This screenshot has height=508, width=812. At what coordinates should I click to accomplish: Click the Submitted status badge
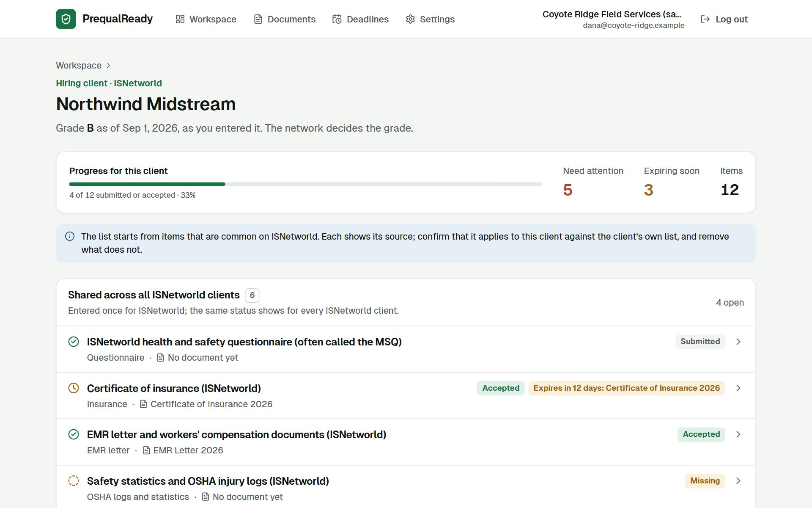(700, 342)
